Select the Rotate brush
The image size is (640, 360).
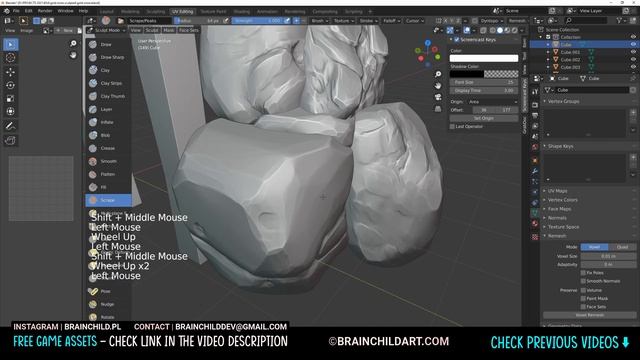coord(108,317)
